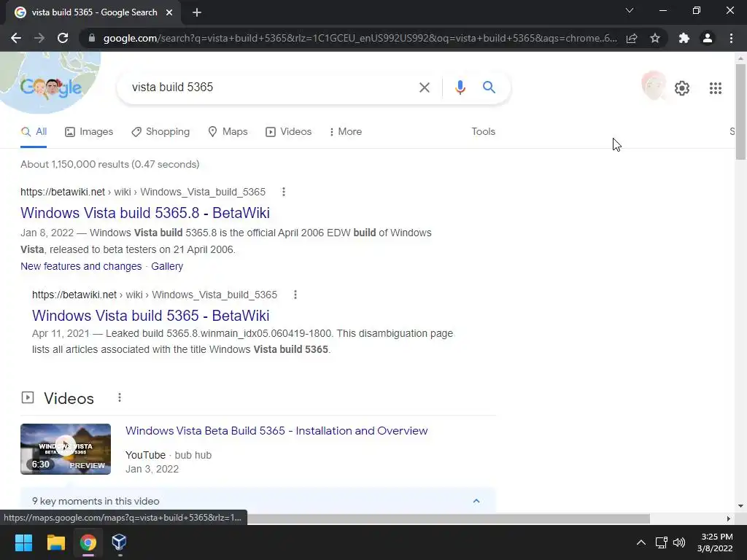Viewport: 747px width, 560px height.
Task: Switch to the Videos tab
Action: point(288,132)
